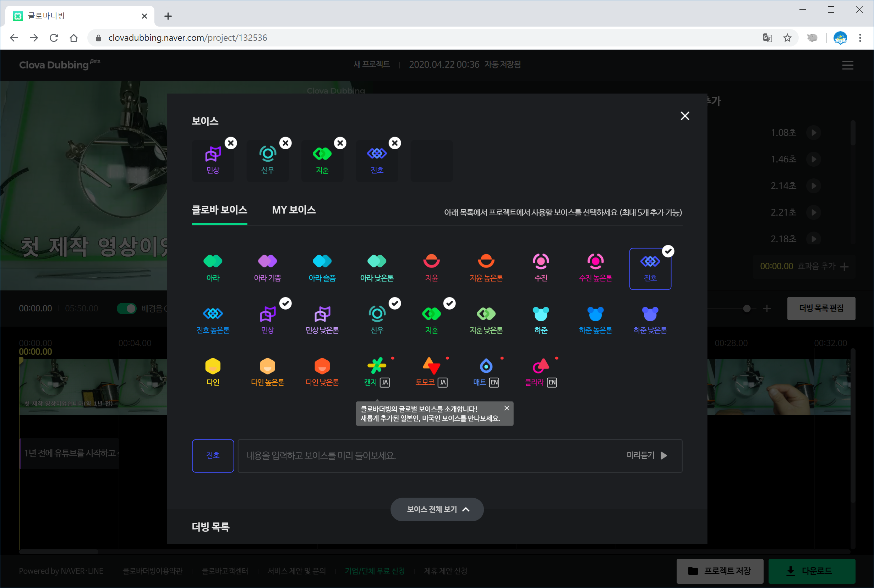Select the 하준 bear voice icon

pyautogui.click(x=540, y=314)
